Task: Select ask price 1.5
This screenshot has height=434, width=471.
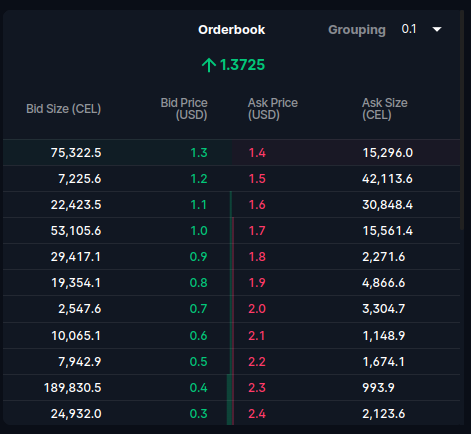Action: point(257,179)
